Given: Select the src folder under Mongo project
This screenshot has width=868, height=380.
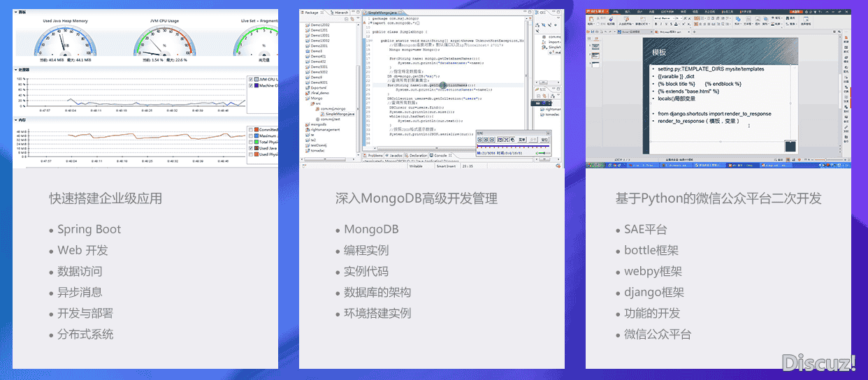Looking at the screenshot, I should click(x=317, y=103).
